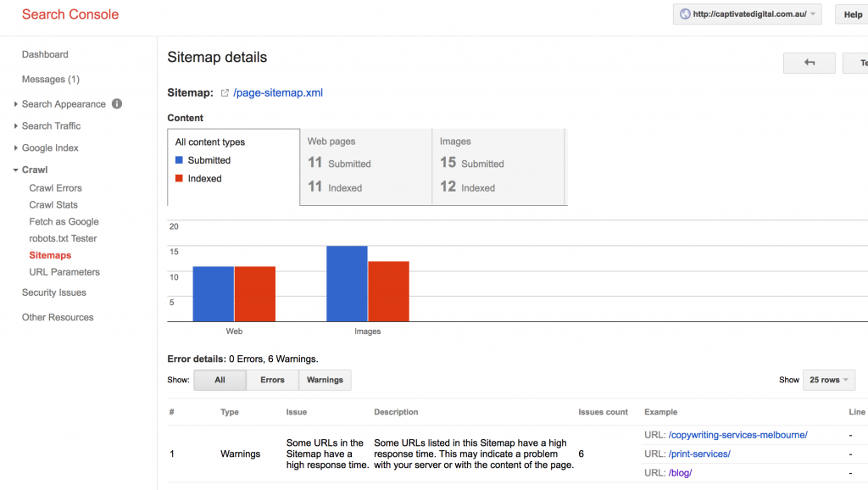Click the external link icon next to page-sitemap.xml
Screen dimensions: 868x490
224,93
